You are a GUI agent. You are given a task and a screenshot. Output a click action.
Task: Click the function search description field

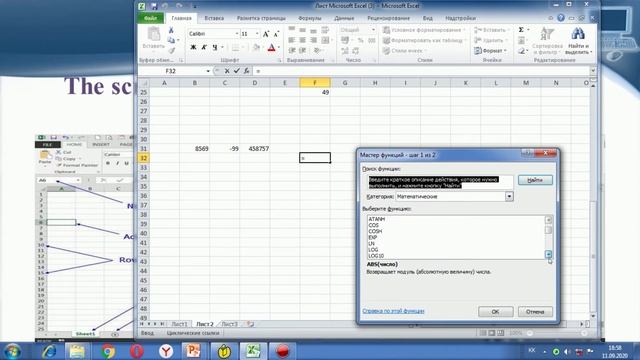tap(440, 182)
